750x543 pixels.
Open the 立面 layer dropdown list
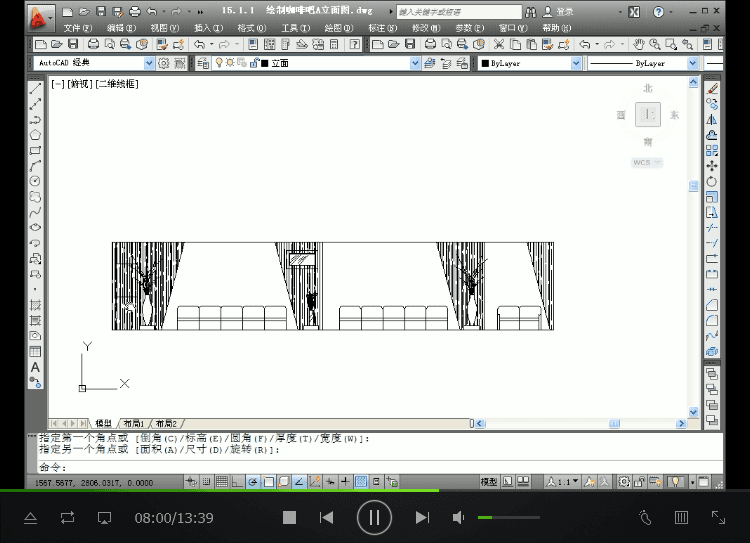(x=415, y=63)
